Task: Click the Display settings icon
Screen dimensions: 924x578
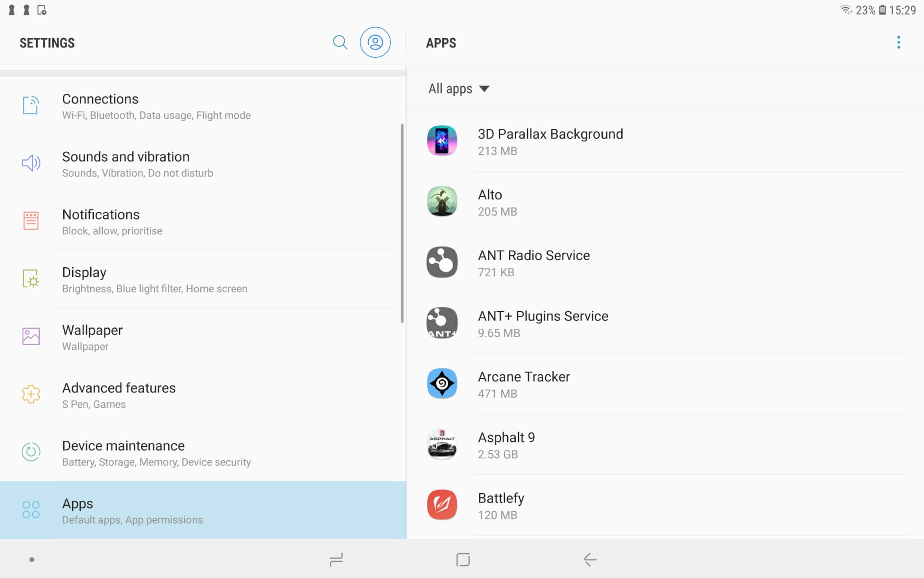Action: pyautogui.click(x=30, y=279)
